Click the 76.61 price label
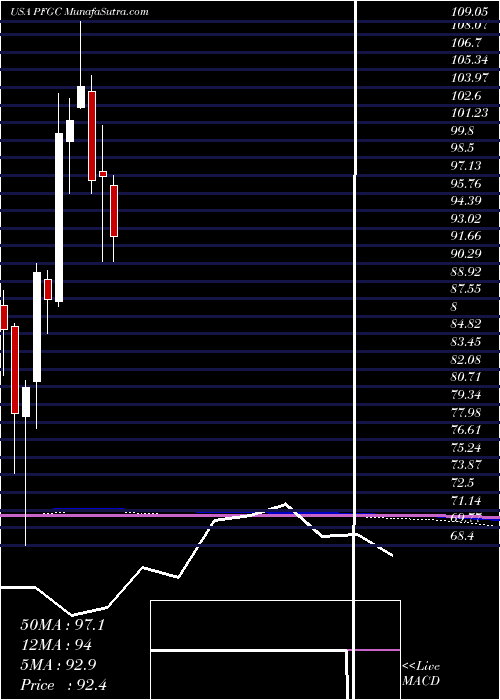This screenshot has width=500, height=700. [x=467, y=430]
